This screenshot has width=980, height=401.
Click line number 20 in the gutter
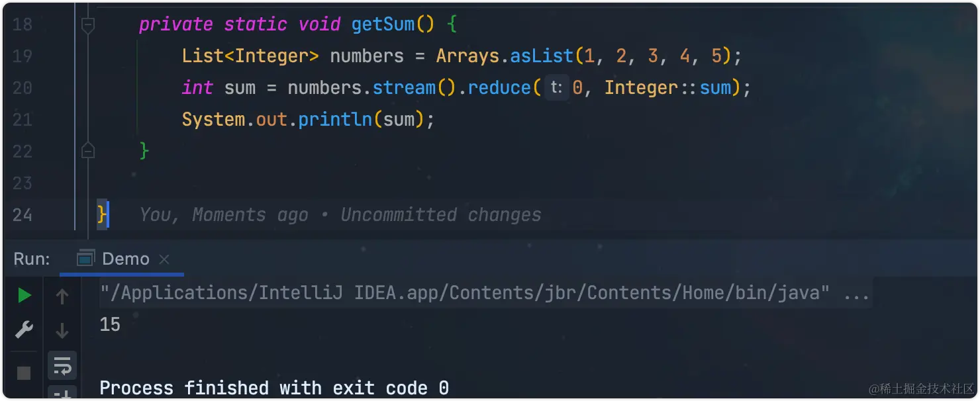pyautogui.click(x=23, y=88)
